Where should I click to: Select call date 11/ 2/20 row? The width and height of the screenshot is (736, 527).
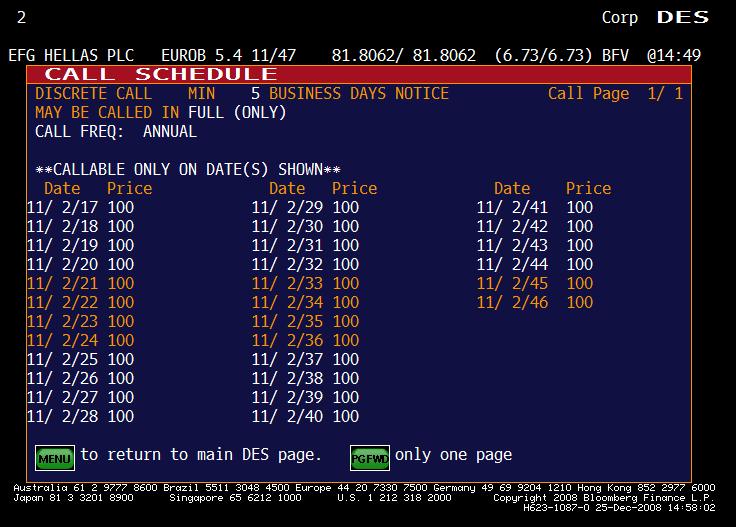coord(80,264)
